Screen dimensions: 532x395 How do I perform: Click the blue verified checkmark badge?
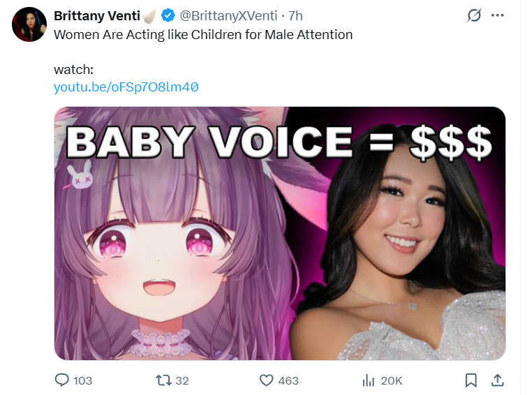(168, 15)
